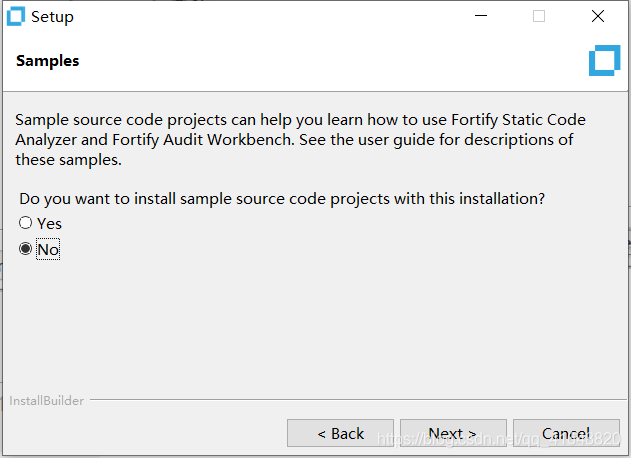Click the greyed-out maximize button
The height and width of the screenshot is (458, 631).
pos(539,16)
